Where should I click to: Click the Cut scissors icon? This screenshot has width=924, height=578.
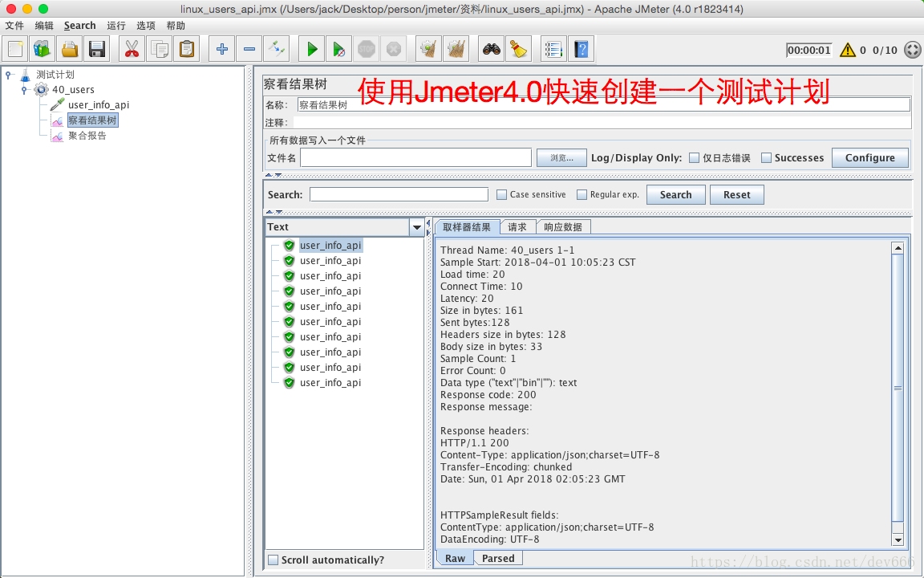click(132, 49)
